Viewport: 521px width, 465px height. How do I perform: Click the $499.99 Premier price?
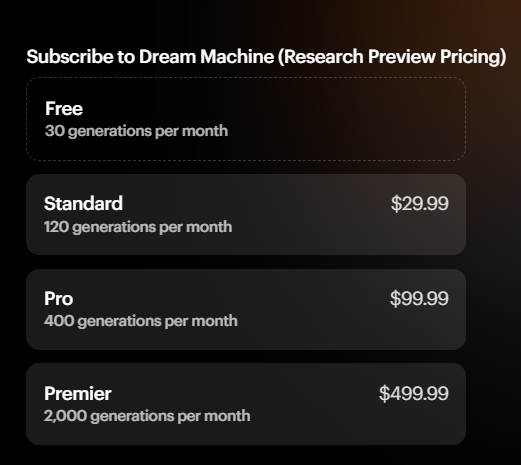[x=414, y=393]
